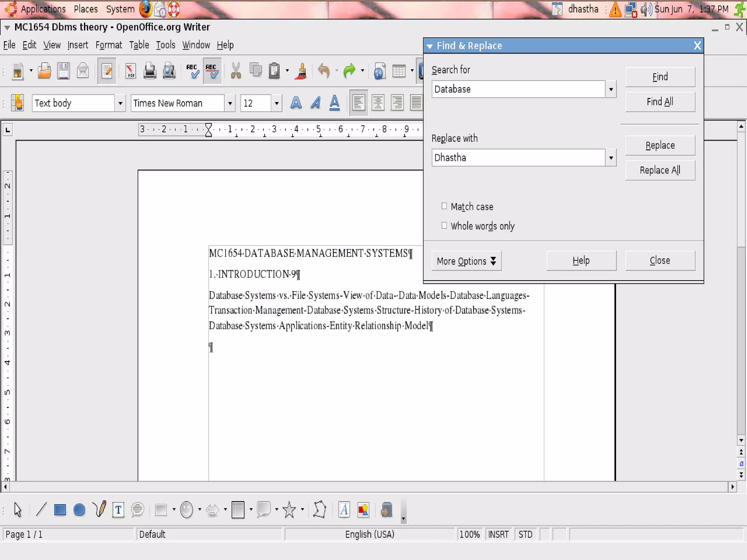The height and width of the screenshot is (560, 747).
Task: Open the Insert menu
Action: [78, 45]
